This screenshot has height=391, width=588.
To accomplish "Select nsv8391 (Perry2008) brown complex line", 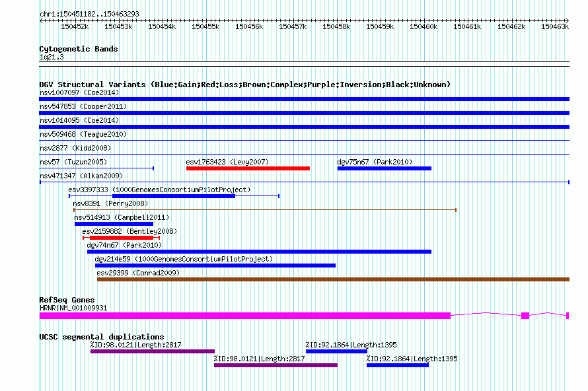I will pyautogui.click(x=265, y=210).
